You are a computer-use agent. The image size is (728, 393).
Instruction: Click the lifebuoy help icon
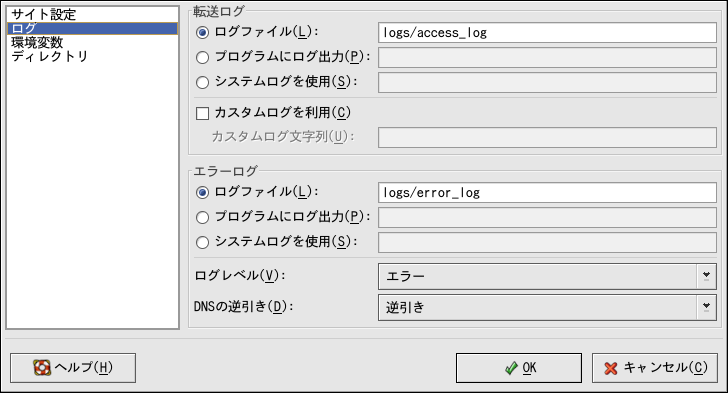pos(42,367)
